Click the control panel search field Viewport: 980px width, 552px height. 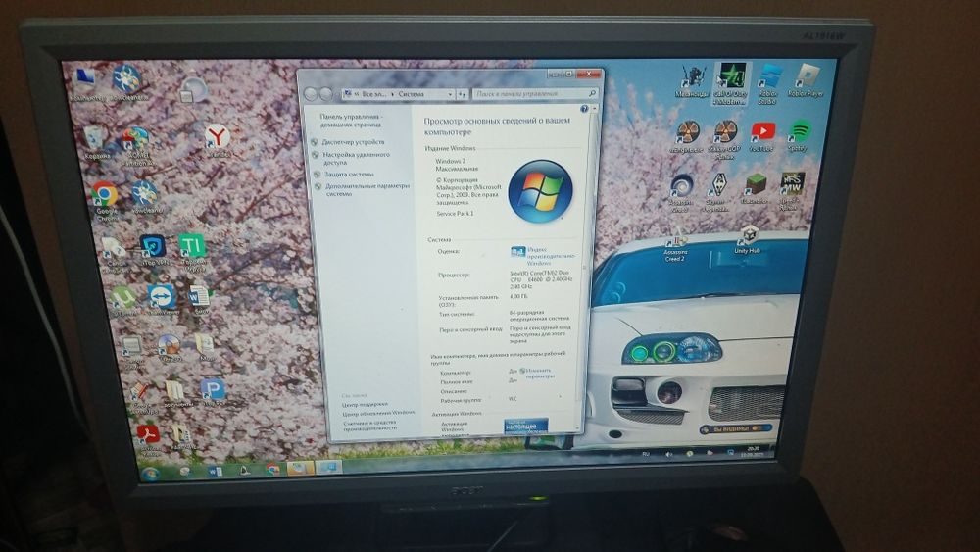click(x=534, y=94)
